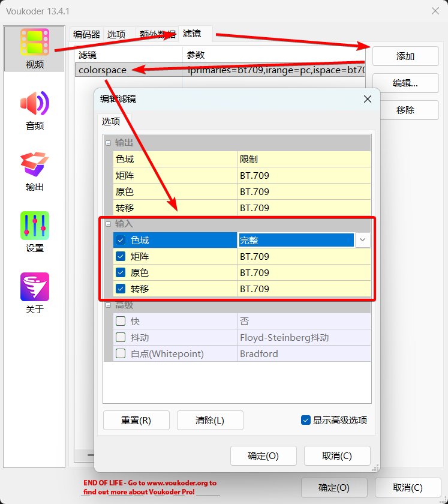Open the 音频 (Audio) speaker icon
The width and height of the screenshot is (448, 504).
pos(34,104)
